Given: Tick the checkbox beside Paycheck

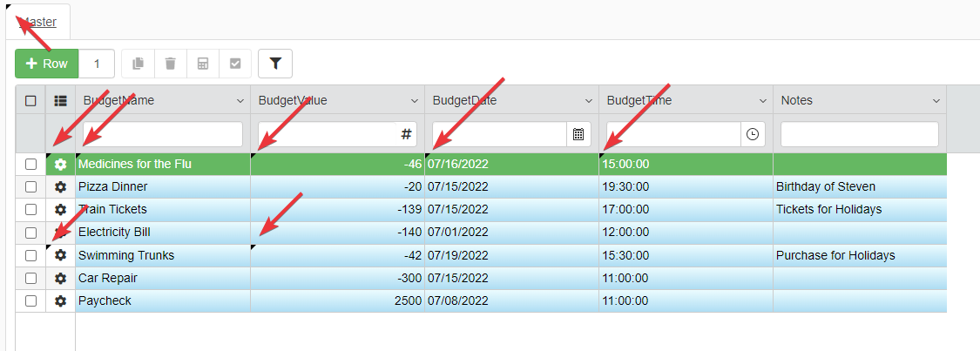Looking at the screenshot, I should click(x=30, y=300).
